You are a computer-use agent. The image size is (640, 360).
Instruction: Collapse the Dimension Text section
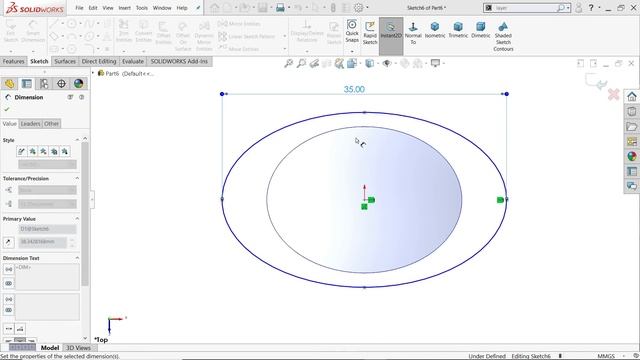point(77,258)
